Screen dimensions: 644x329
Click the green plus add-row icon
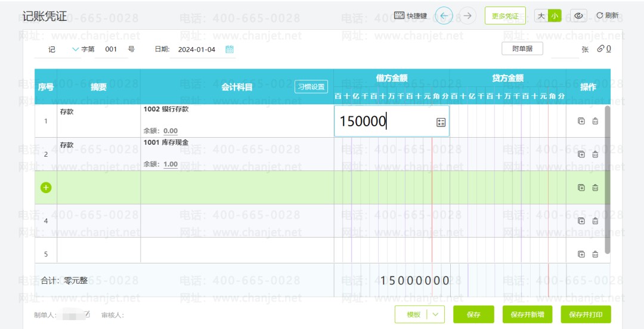[x=46, y=188]
